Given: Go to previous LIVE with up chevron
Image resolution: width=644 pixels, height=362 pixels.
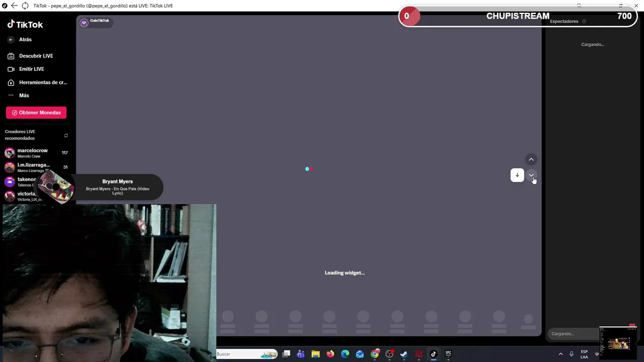Looking at the screenshot, I should point(531,159).
